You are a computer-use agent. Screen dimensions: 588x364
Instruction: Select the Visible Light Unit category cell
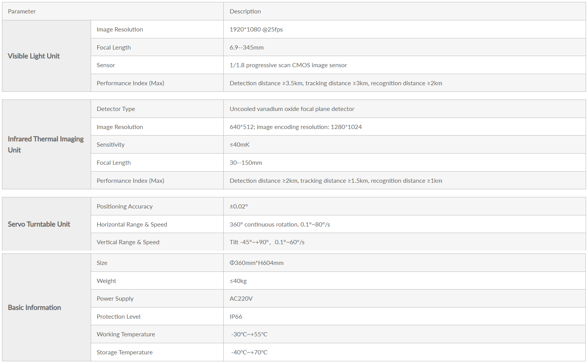tap(47, 56)
